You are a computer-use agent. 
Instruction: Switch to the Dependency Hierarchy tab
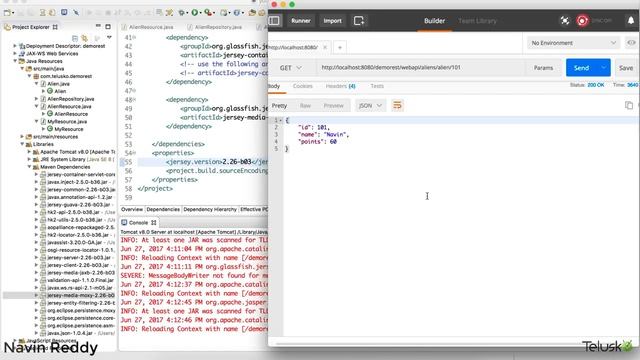(x=210, y=209)
